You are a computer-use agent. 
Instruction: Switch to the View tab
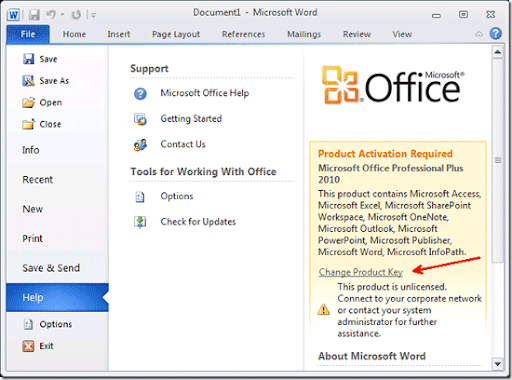coord(402,34)
